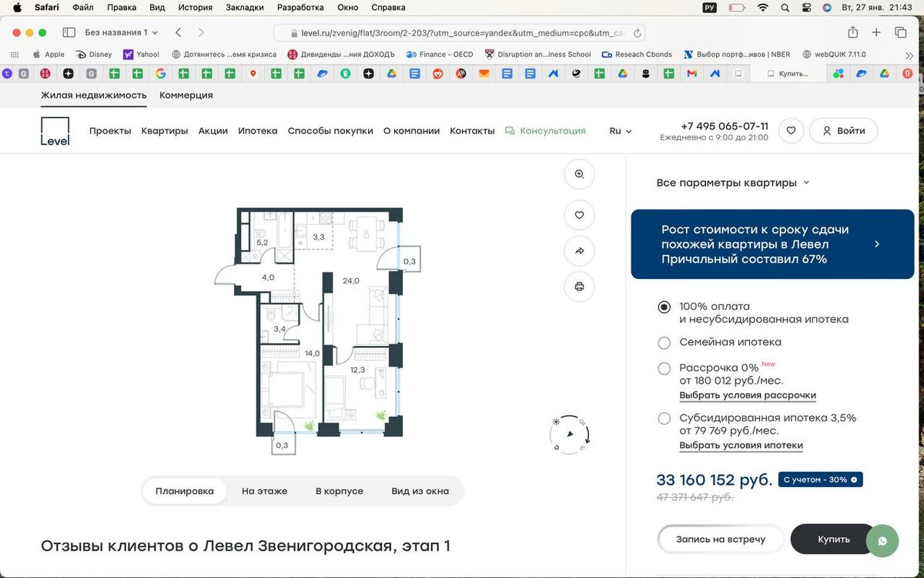Switch to the На этаже tab
The width and height of the screenshot is (924, 578).
point(264,491)
